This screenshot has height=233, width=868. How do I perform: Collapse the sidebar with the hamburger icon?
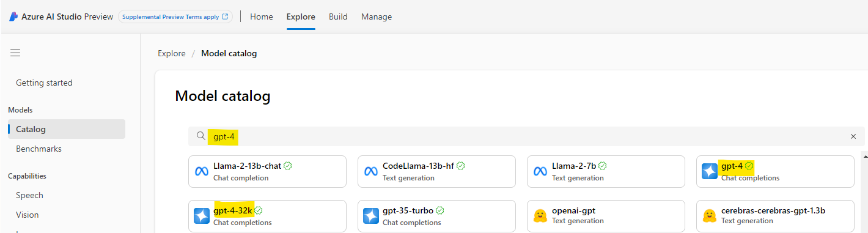tap(15, 53)
